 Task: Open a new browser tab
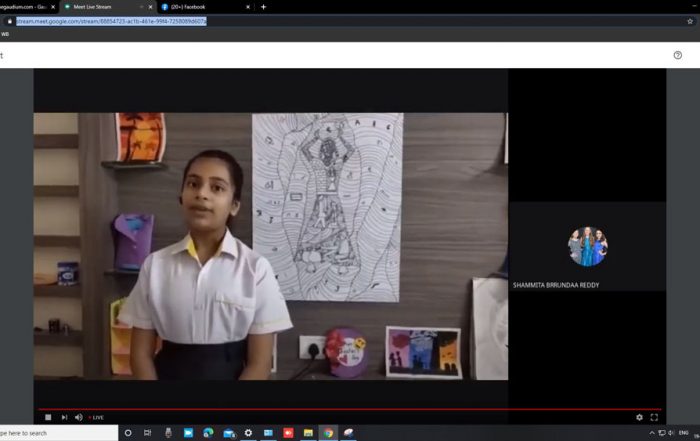(x=264, y=7)
